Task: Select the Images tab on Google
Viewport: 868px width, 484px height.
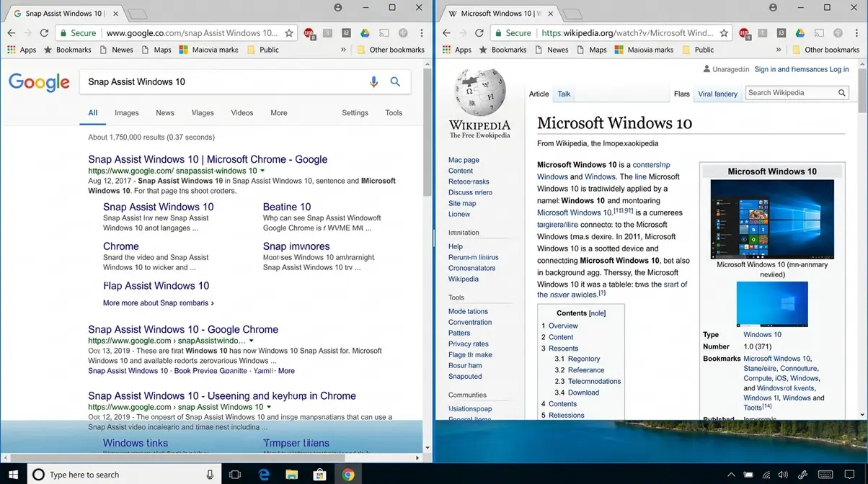Action: click(x=127, y=113)
